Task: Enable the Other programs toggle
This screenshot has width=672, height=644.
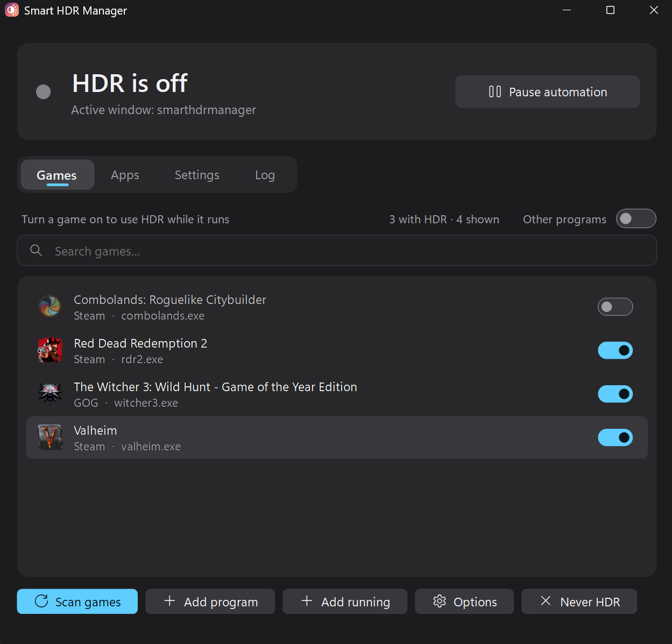Action: tap(636, 218)
